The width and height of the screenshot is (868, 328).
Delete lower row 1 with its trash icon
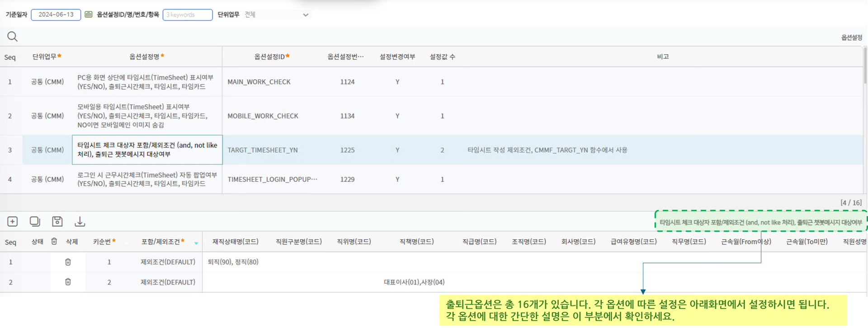(68, 262)
